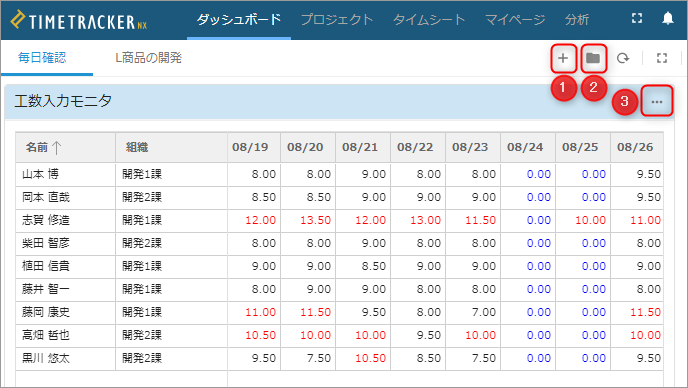Open the notification bell
Screen dimensions: 688x388
point(668,18)
